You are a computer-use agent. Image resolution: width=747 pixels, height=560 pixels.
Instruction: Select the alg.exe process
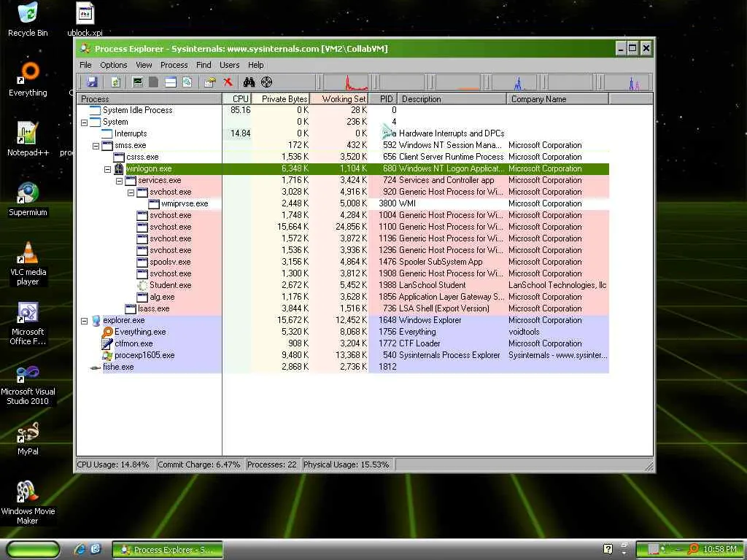pyautogui.click(x=343, y=297)
